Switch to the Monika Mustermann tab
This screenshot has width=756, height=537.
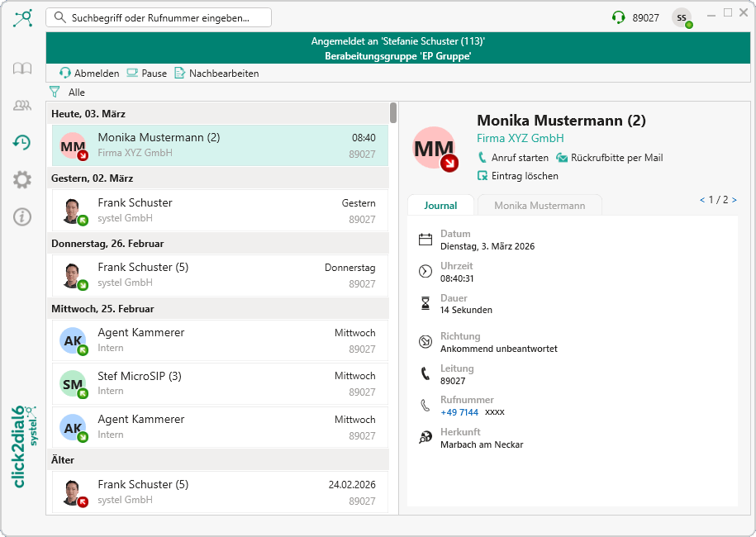tap(540, 206)
